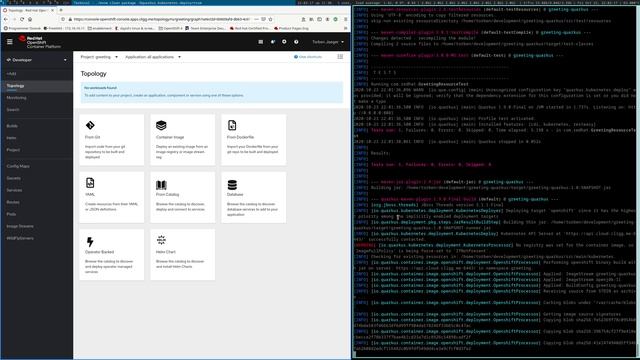Open the Database card title
The width and height of the screenshot is (640, 360).
(x=235, y=195)
